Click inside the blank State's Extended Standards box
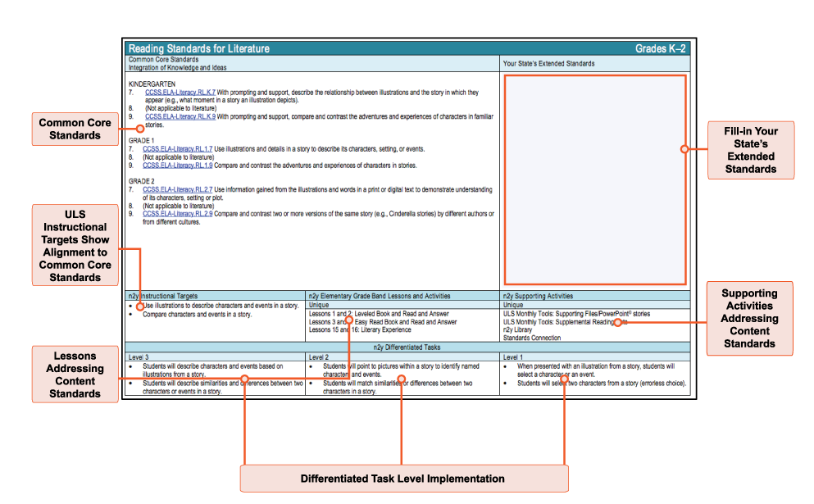The height and width of the screenshot is (504, 814). tap(594, 205)
